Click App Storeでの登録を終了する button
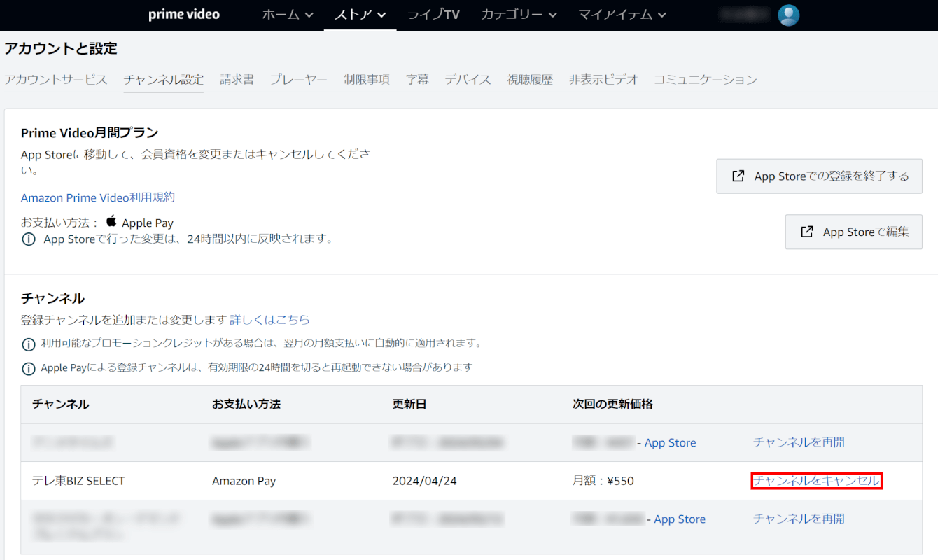The width and height of the screenshot is (938, 560). (819, 176)
